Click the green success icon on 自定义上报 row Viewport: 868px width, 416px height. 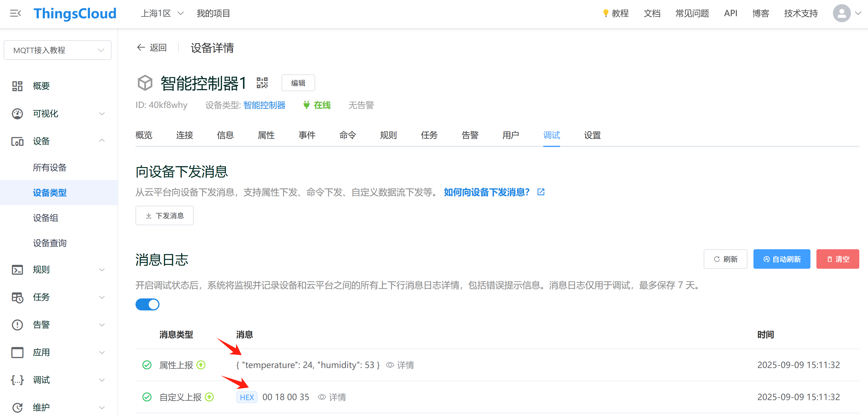tap(147, 397)
